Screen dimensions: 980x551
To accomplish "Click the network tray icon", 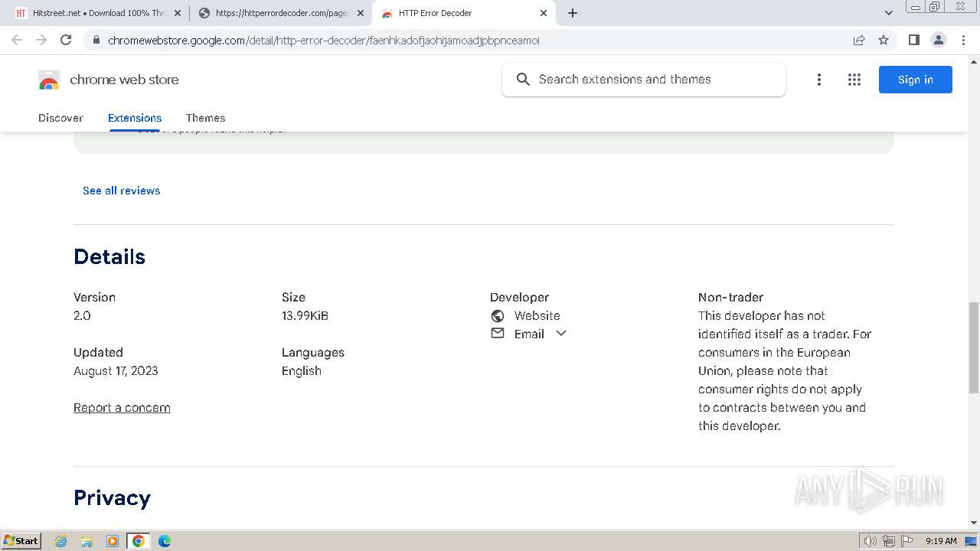I will click(889, 541).
